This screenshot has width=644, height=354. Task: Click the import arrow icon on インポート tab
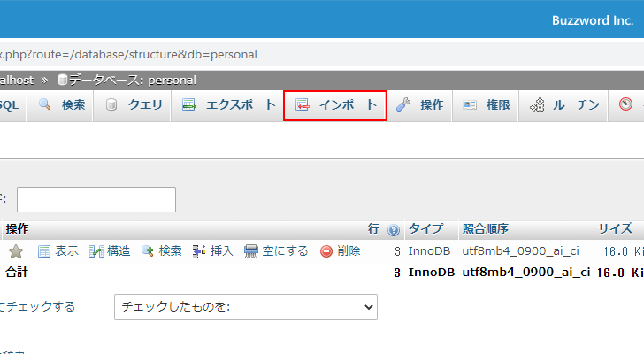[303, 104]
